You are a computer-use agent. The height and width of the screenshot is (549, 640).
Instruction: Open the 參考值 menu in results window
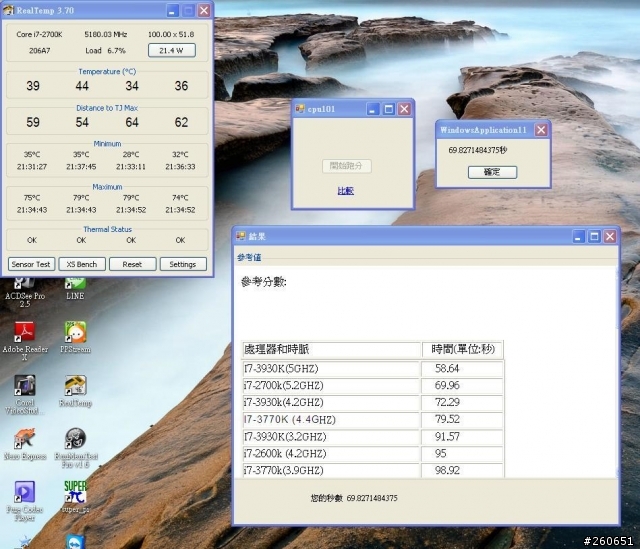click(x=250, y=257)
